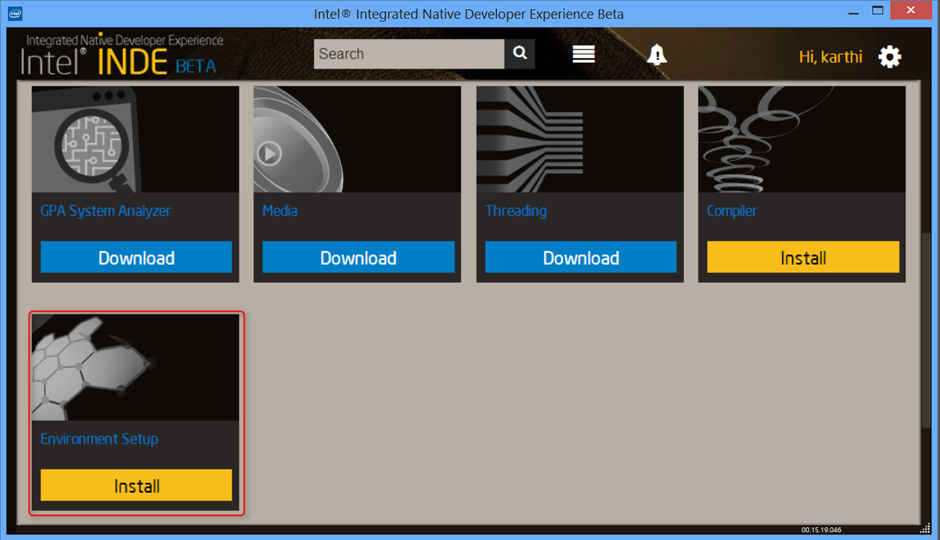Viewport: 940px width, 540px height.
Task: Select the Compiler thumbnail image
Action: pyautogui.click(x=802, y=139)
